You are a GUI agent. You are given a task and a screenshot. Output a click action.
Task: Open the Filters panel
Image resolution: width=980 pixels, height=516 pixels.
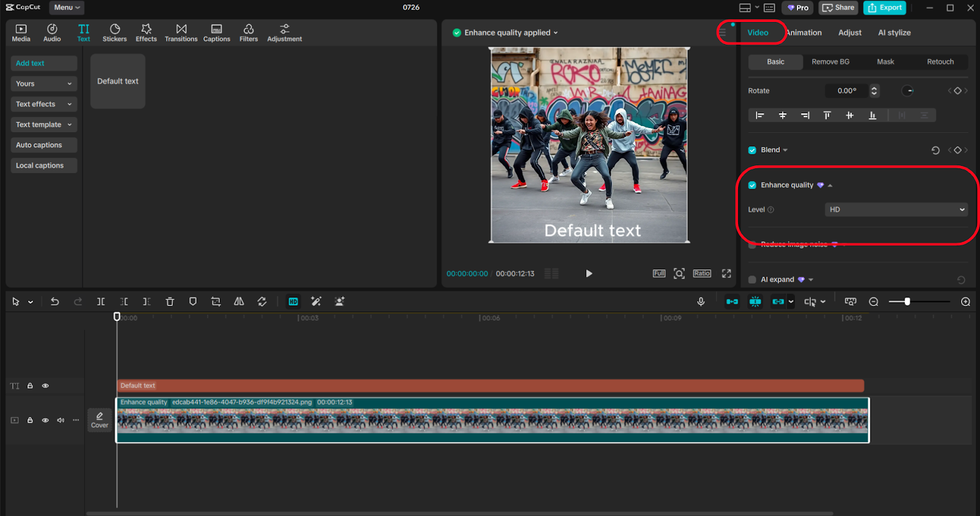click(x=248, y=32)
